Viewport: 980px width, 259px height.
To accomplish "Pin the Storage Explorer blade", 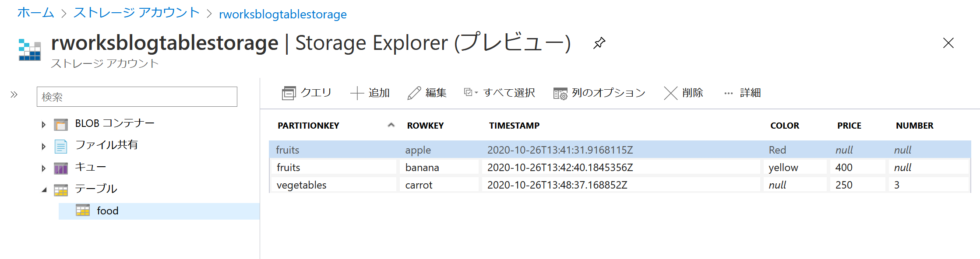I will (599, 43).
